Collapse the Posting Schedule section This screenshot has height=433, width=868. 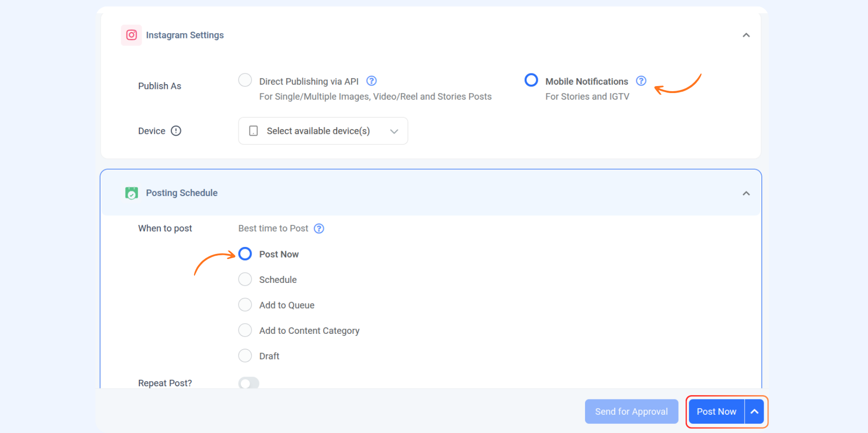746,193
